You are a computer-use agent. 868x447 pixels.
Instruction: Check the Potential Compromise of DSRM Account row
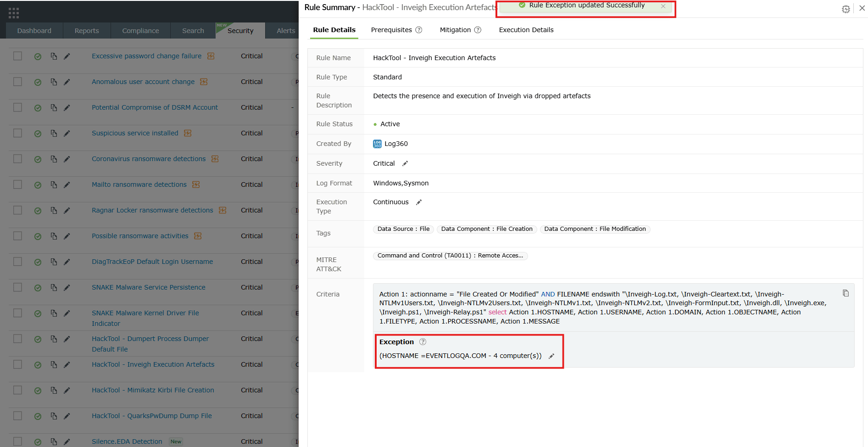click(17, 107)
